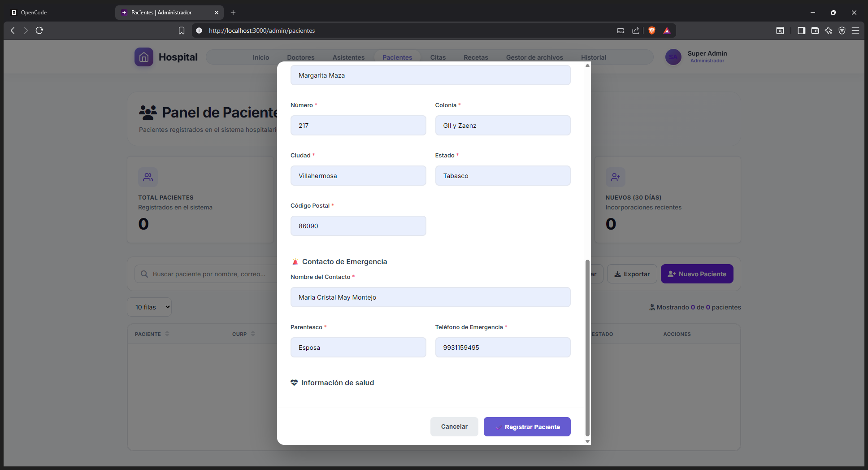Open the Citas nav item
This screenshot has width=868, height=470.
(438, 57)
